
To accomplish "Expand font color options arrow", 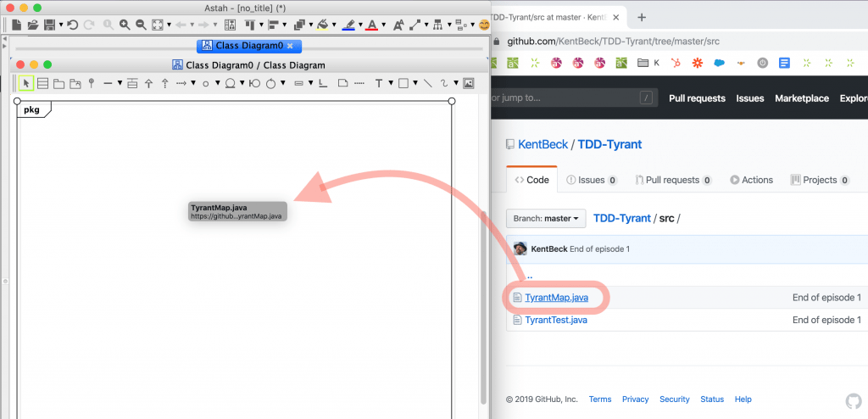I will click(x=383, y=25).
